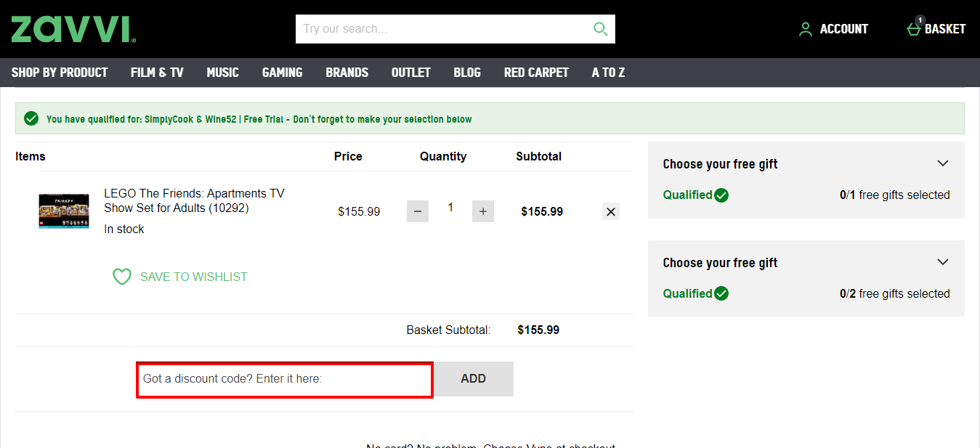Screen dimensions: 980x448
Task: Click the quantity value 1
Action: 450,208
